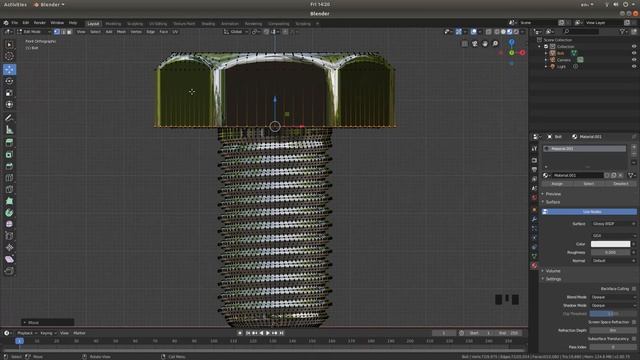Hide the Camera object in outliner
Screen dimensions: 640x360
634,60
